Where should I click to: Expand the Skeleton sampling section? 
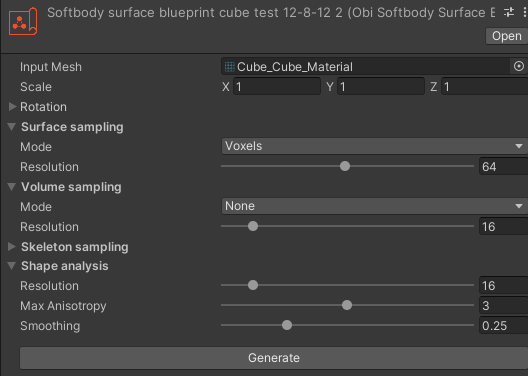[x=12, y=246]
